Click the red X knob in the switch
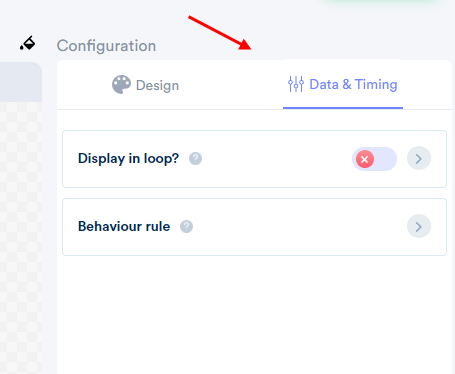 coord(365,159)
